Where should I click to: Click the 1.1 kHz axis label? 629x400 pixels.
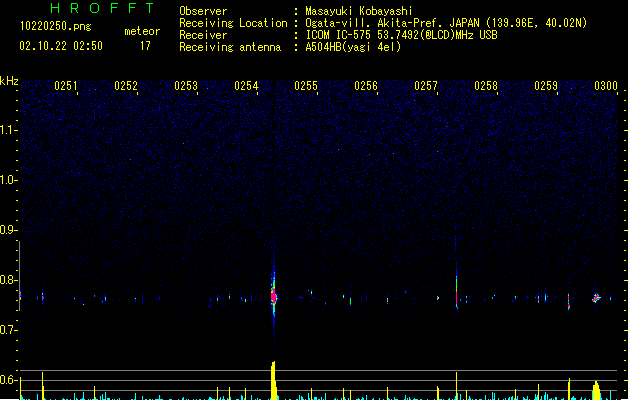click(8, 130)
